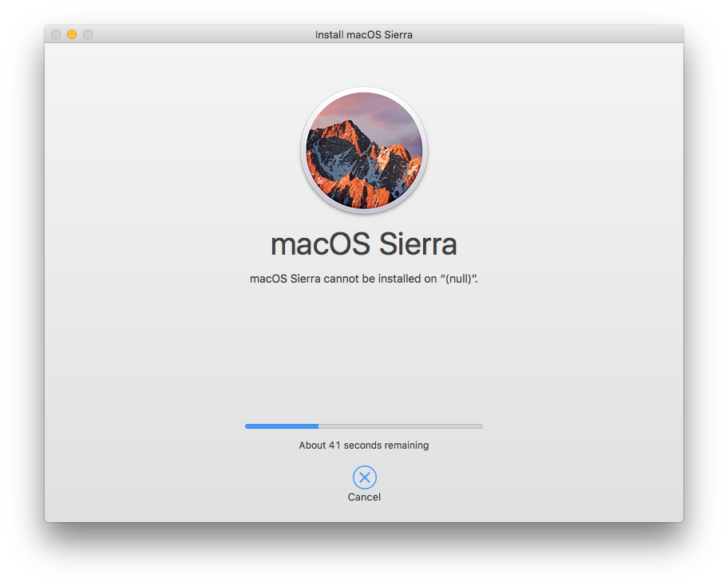The height and width of the screenshot is (586, 728).
Task: Click the 'Install macOS Sierra' window title
Action: coord(363,35)
